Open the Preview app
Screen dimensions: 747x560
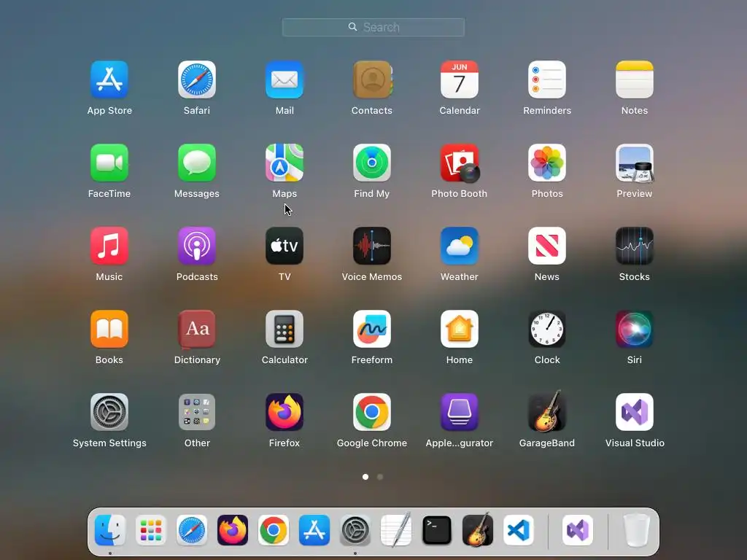pyautogui.click(x=635, y=163)
